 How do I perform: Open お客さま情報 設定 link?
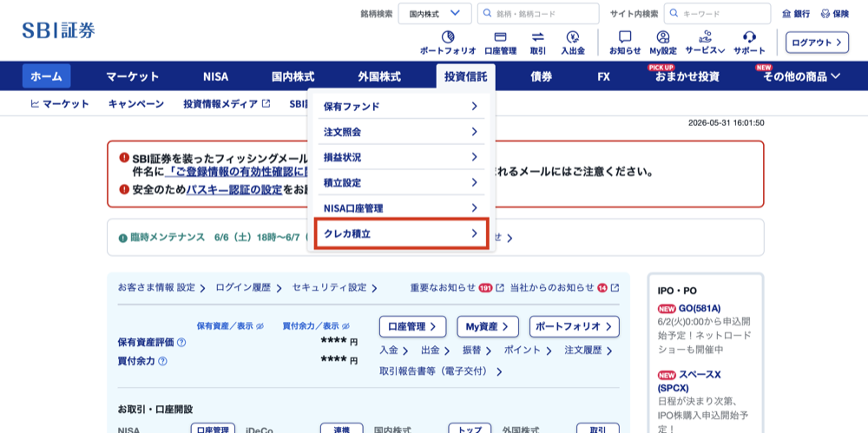pos(161,288)
